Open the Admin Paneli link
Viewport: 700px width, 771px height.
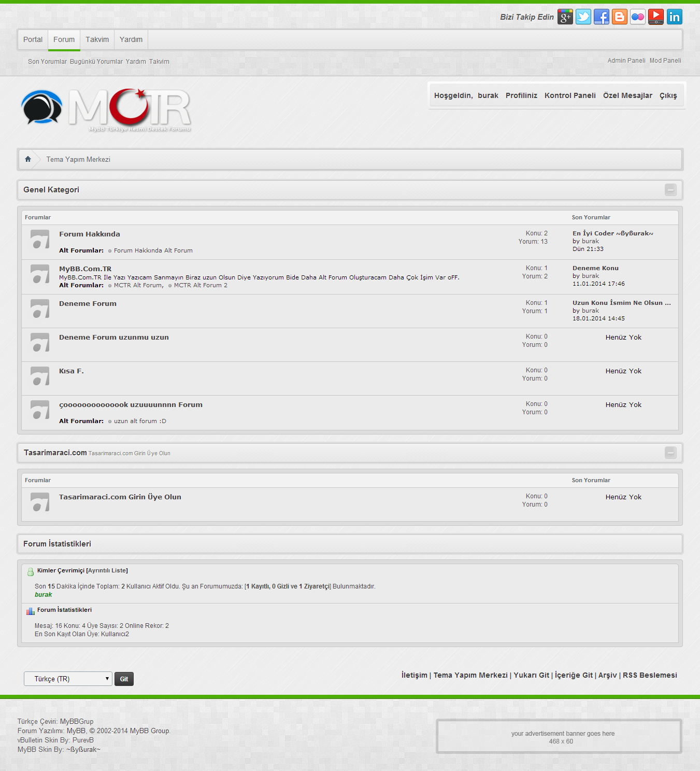626,61
